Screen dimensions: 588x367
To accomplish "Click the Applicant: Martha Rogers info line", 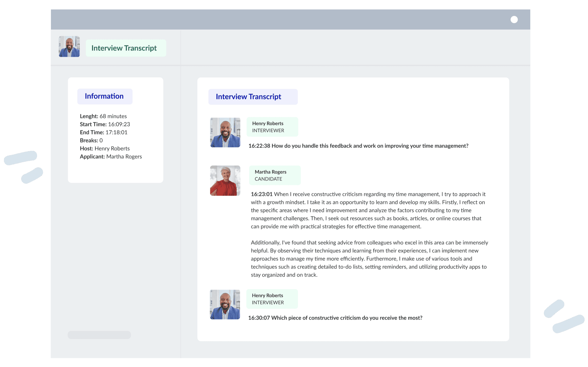I will point(111,157).
